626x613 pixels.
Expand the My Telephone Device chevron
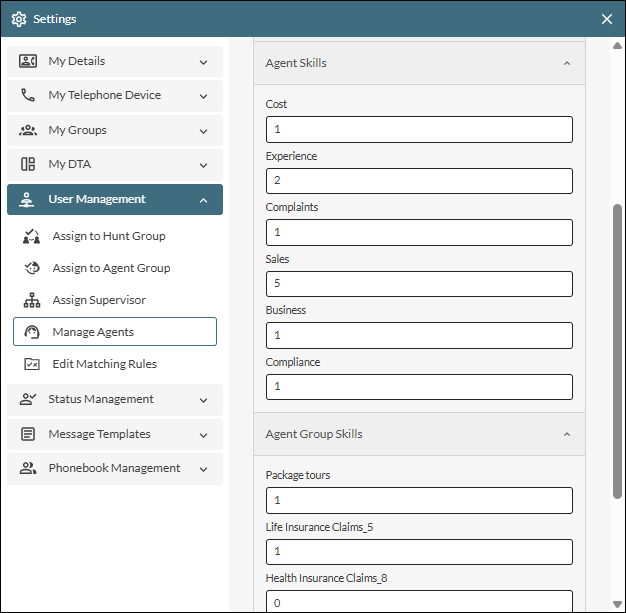coord(203,96)
